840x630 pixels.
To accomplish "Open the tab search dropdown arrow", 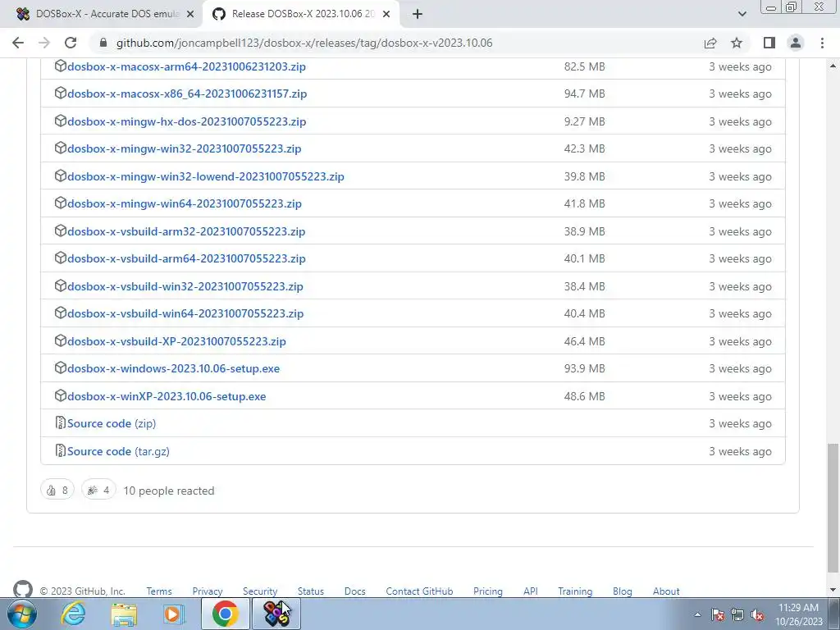I will (x=742, y=14).
